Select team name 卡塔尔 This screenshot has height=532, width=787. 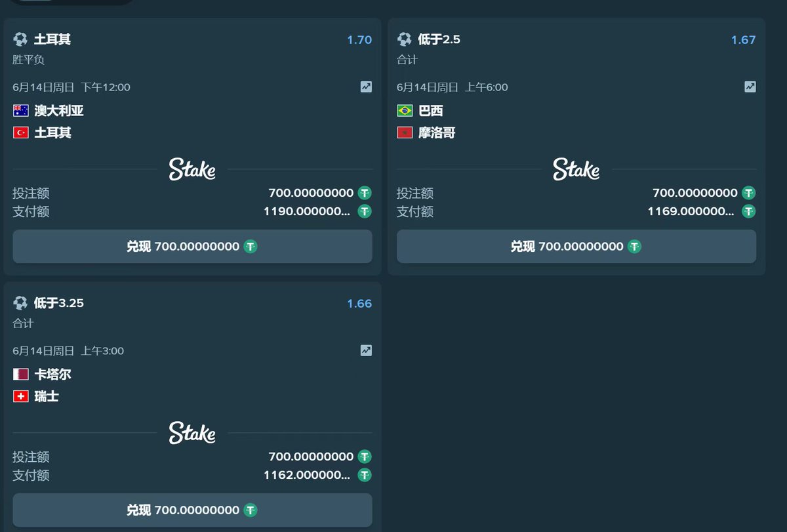coord(52,375)
